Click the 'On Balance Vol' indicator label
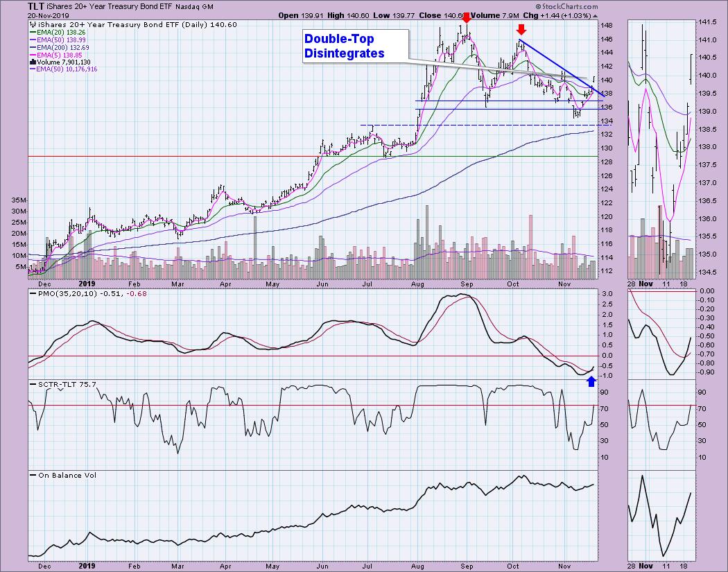Screen dimensions: 728x572 (67, 475)
